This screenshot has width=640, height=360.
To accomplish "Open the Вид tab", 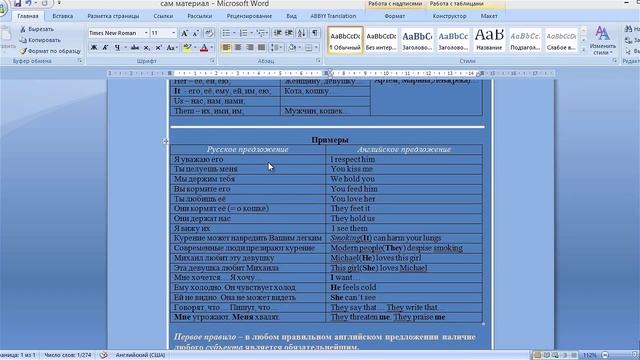I will tap(291, 16).
